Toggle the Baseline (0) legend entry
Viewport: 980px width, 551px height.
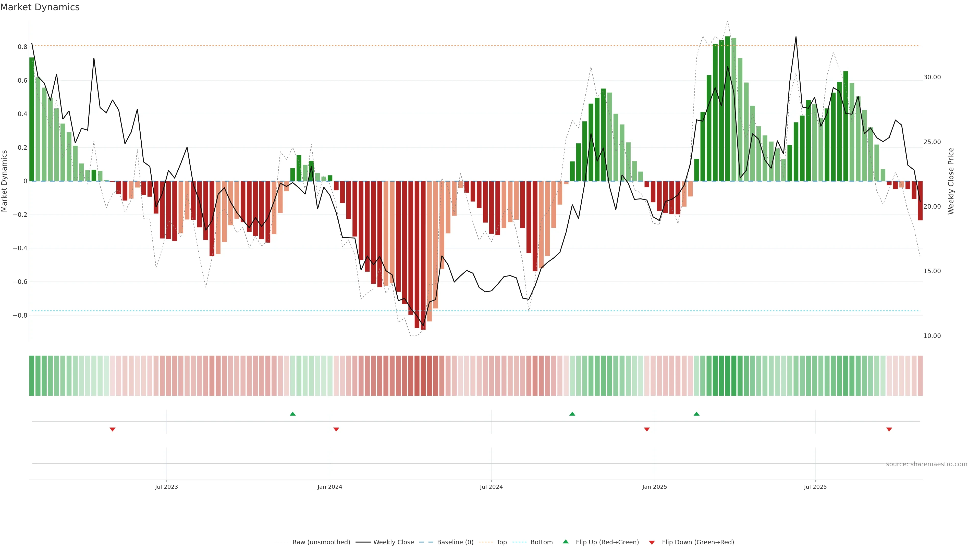pyautogui.click(x=455, y=542)
